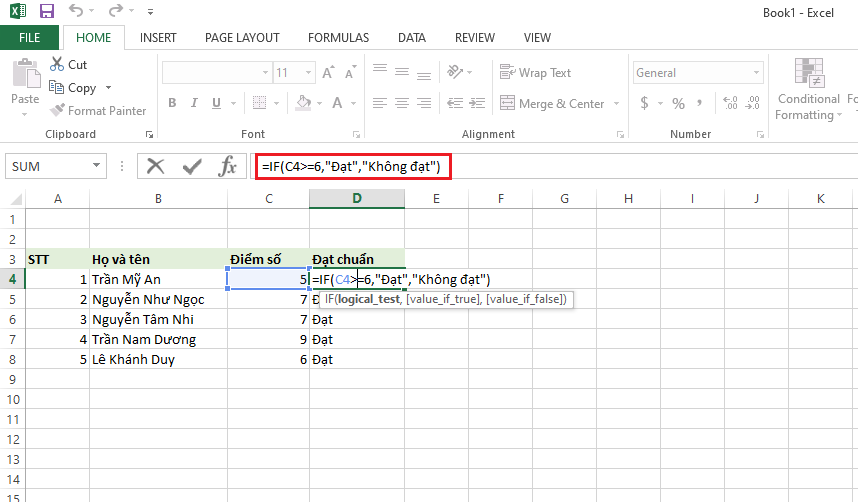Set Middle Align for cells
Image resolution: width=858 pixels, height=502 pixels.
pyautogui.click(x=402, y=72)
